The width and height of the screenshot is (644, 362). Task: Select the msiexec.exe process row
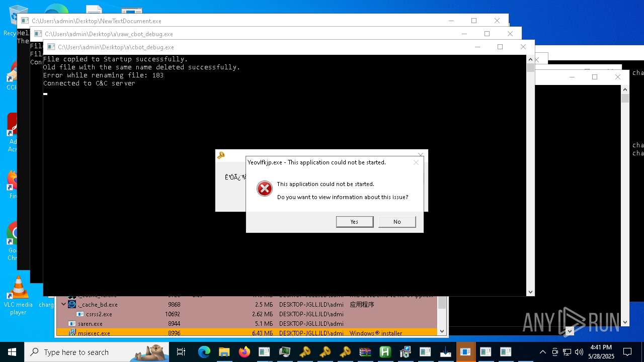point(247,333)
